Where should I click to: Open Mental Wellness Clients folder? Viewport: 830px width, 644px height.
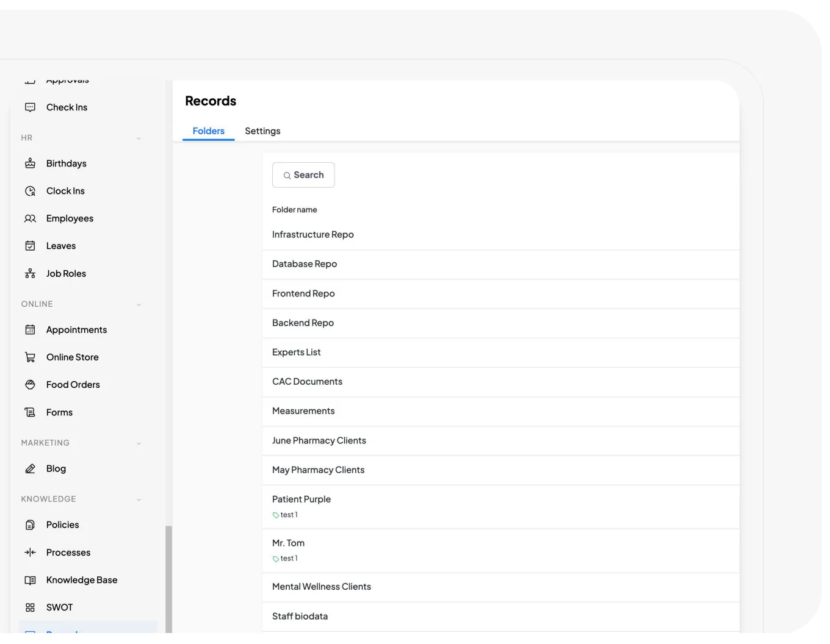501,587
